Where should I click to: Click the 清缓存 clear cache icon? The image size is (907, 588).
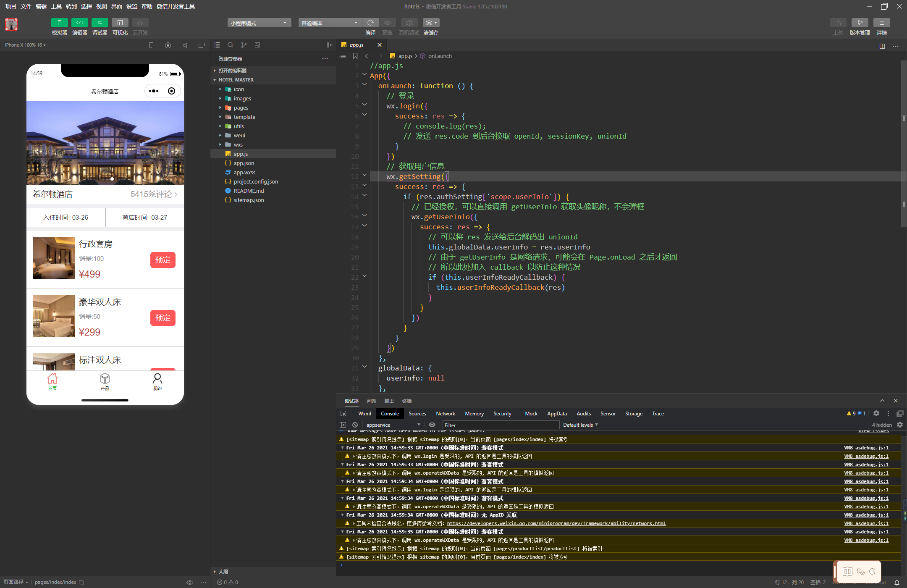430,23
